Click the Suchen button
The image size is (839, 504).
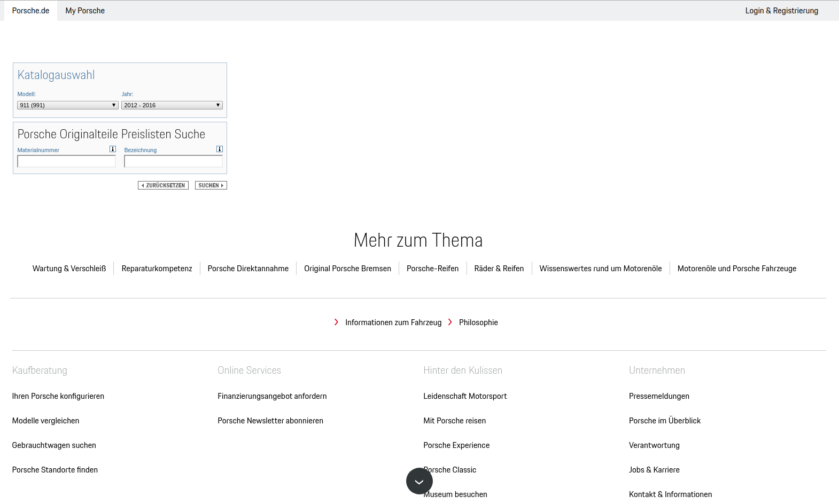click(x=211, y=185)
